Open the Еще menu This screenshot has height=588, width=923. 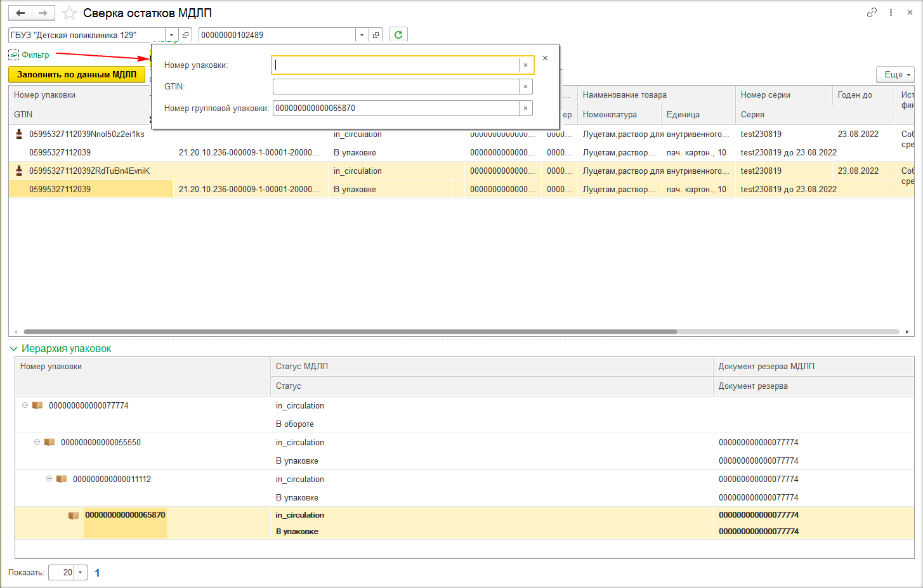pyautogui.click(x=895, y=74)
